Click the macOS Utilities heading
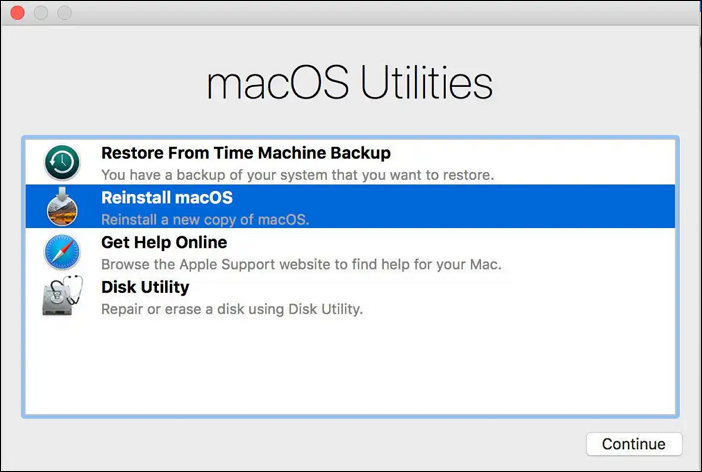Viewport: 702px width, 472px height. click(x=350, y=84)
